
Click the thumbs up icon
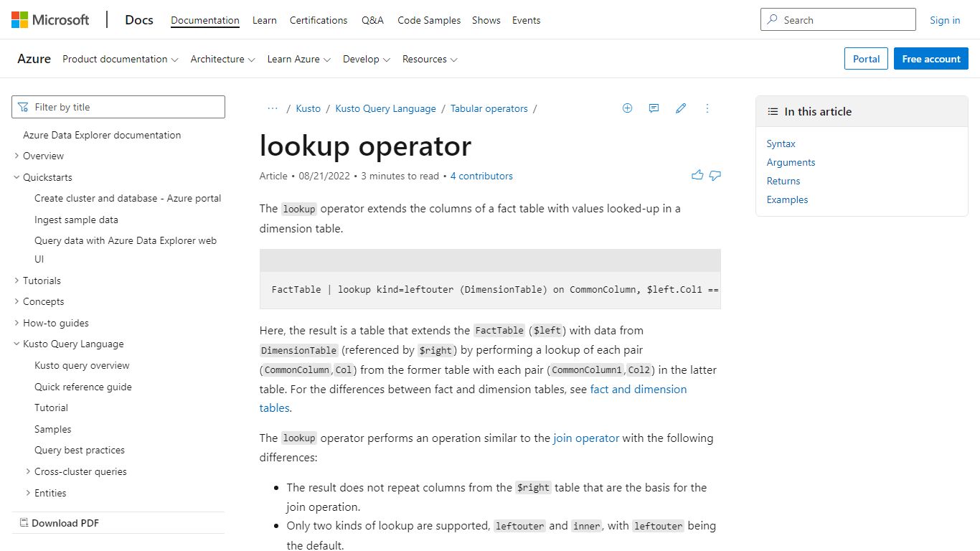pyautogui.click(x=697, y=175)
